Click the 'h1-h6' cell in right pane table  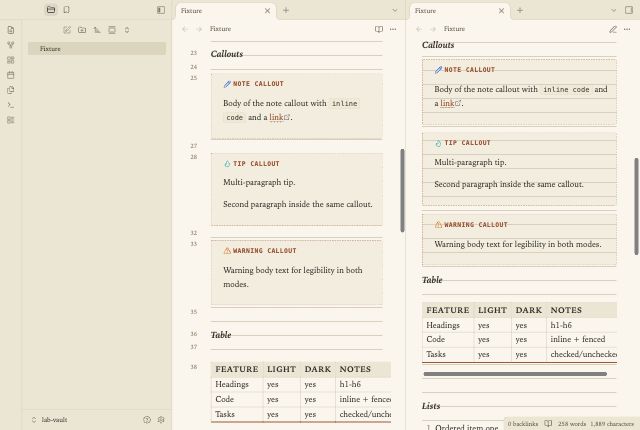tap(561, 325)
